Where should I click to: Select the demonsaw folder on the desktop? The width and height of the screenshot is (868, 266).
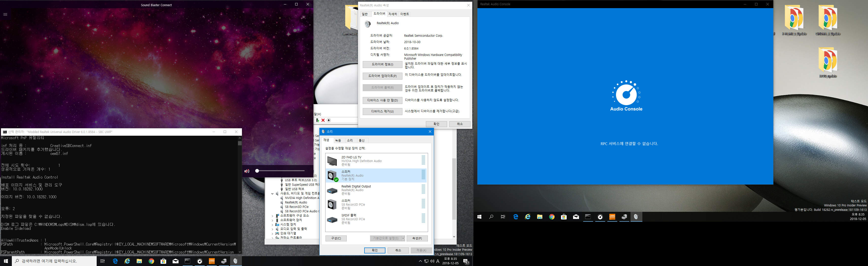350,20
